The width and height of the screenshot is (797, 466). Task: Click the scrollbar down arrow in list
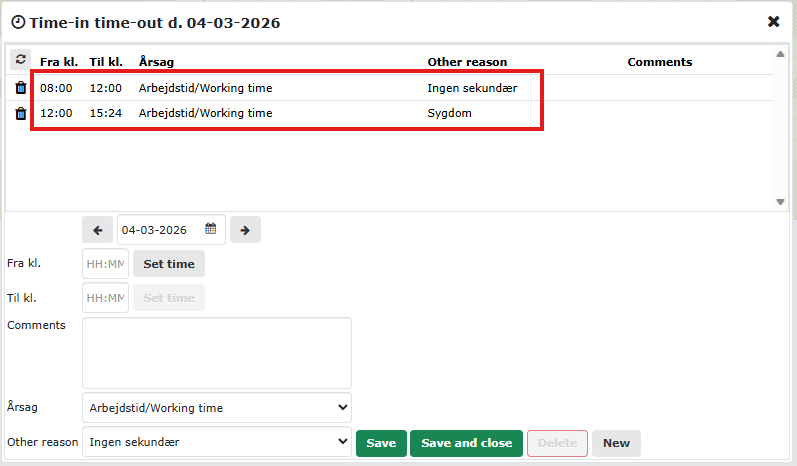coord(781,202)
